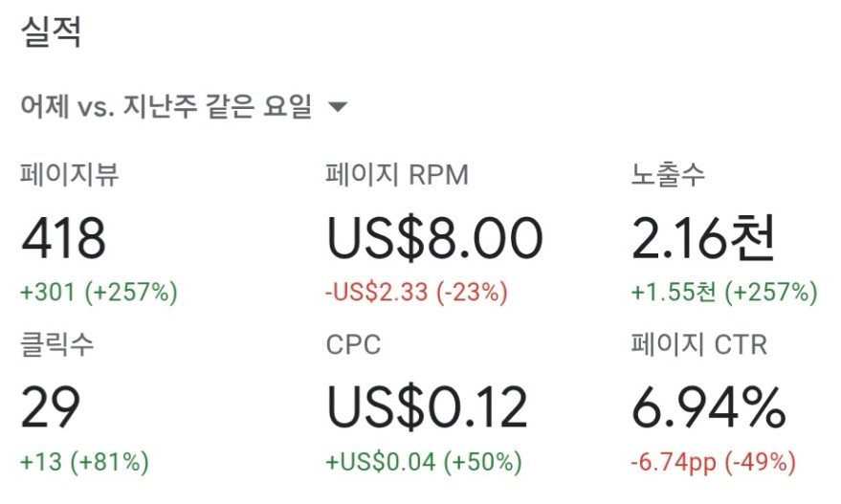The width and height of the screenshot is (841, 504).
Task: Click the 418 page views value
Action: pyautogui.click(x=63, y=238)
